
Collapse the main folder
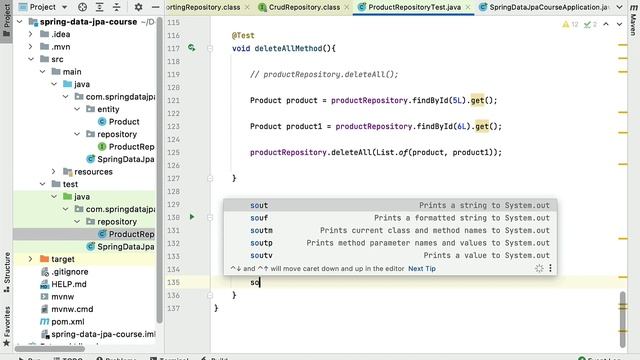point(42,72)
